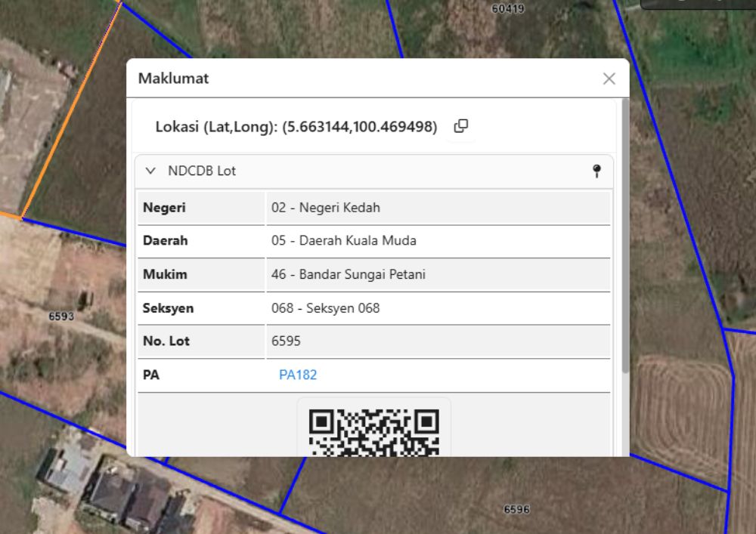The height and width of the screenshot is (534, 756).
Task: Click the pin marker icon in NDCDB Lot header
Action: [x=596, y=171]
